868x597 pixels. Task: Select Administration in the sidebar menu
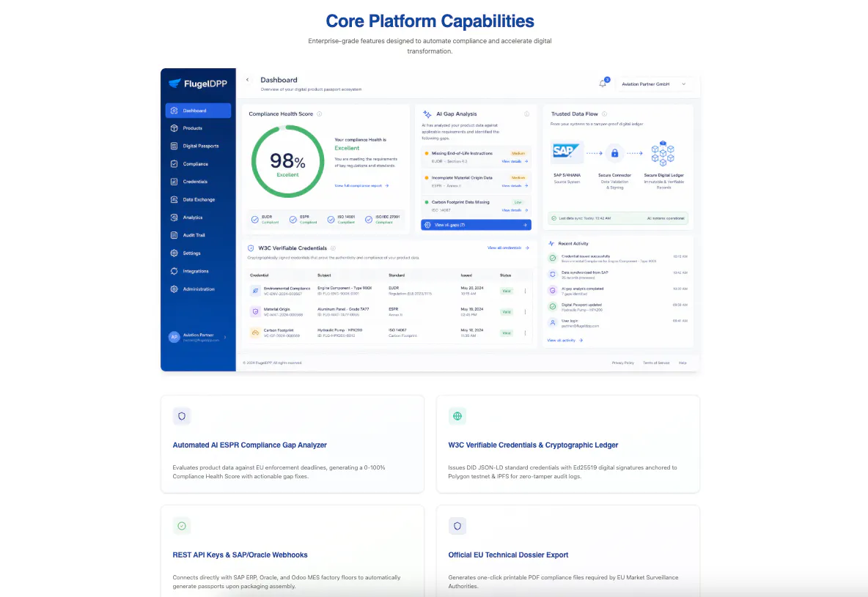tap(198, 289)
